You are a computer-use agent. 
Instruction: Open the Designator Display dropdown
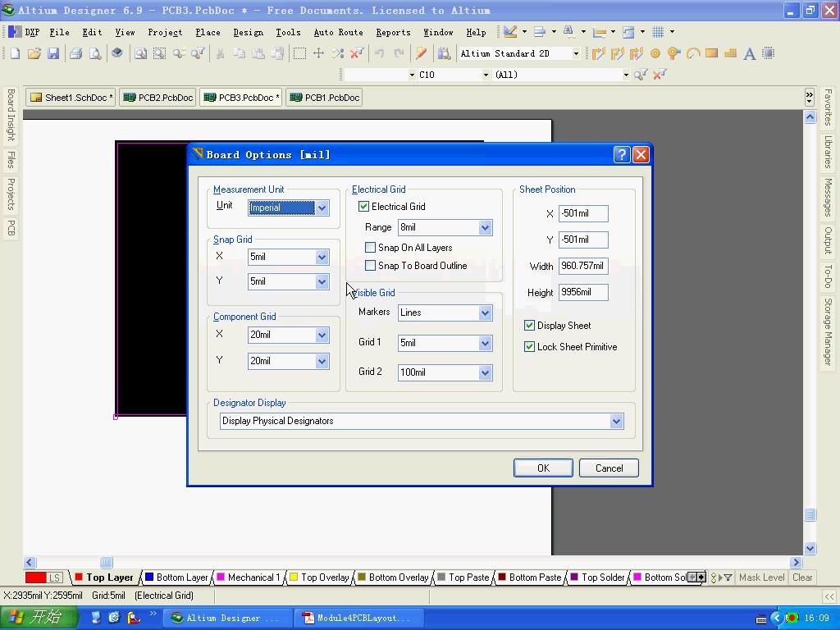616,421
